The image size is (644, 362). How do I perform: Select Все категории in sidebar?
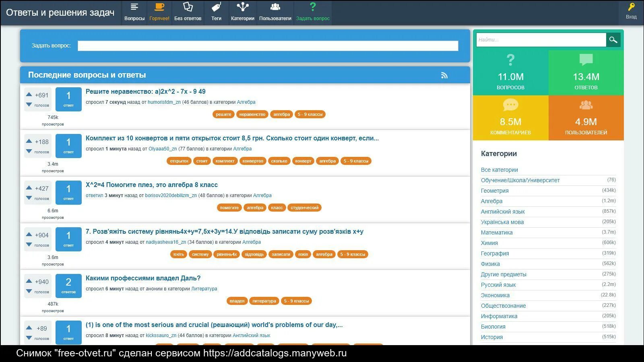500,170
